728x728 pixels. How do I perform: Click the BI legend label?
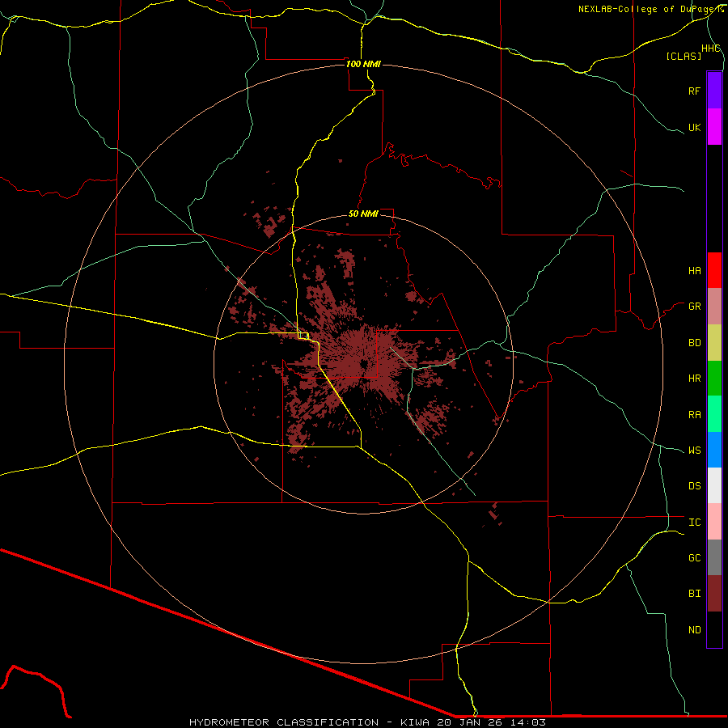pos(695,594)
